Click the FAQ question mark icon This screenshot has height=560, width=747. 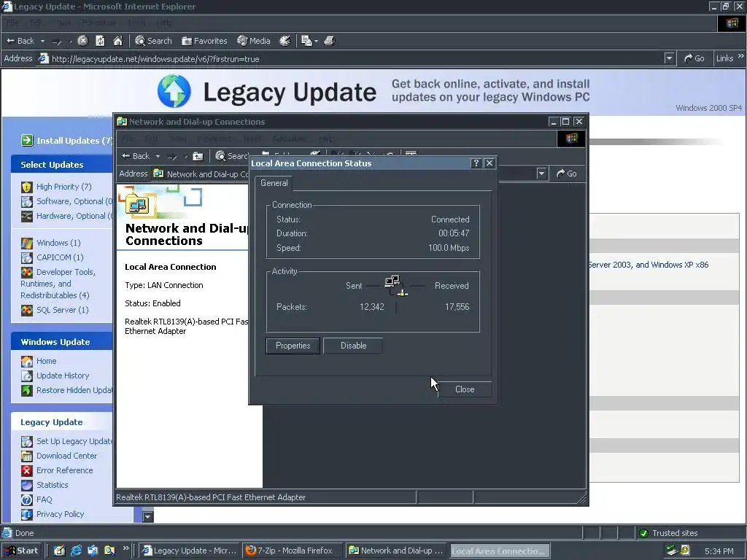pyautogui.click(x=27, y=500)
